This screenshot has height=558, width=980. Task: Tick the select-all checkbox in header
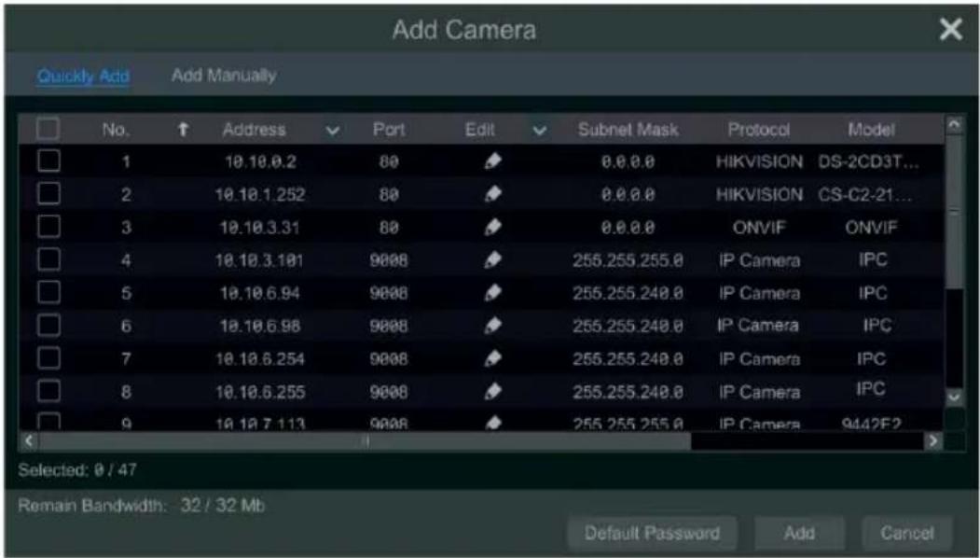point(48,129)
